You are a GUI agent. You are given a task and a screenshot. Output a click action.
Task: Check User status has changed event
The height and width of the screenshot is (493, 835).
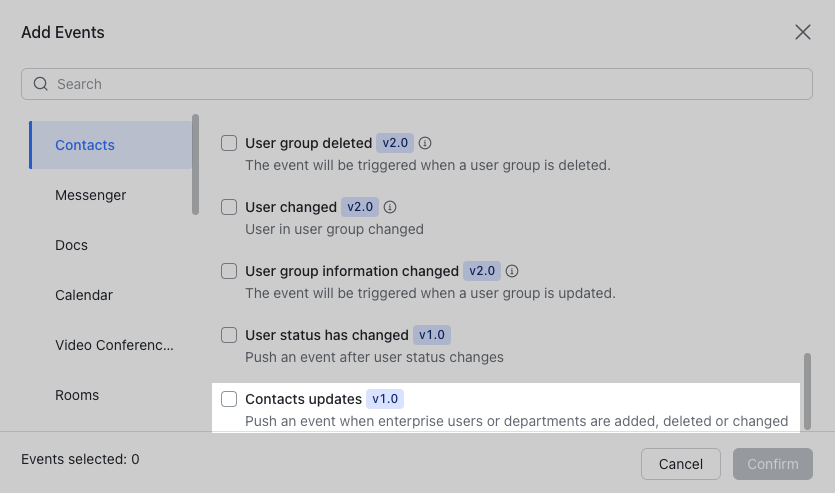[x=229, y=335]
